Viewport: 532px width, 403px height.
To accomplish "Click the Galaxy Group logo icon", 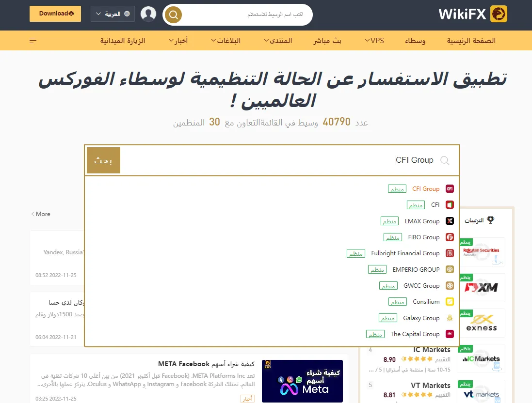I will click(450, 318).
